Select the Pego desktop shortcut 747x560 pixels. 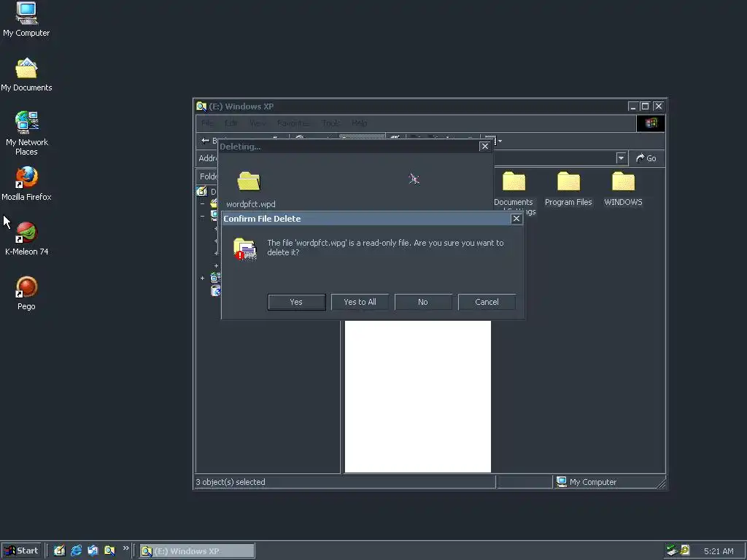[x=26, y=293]
